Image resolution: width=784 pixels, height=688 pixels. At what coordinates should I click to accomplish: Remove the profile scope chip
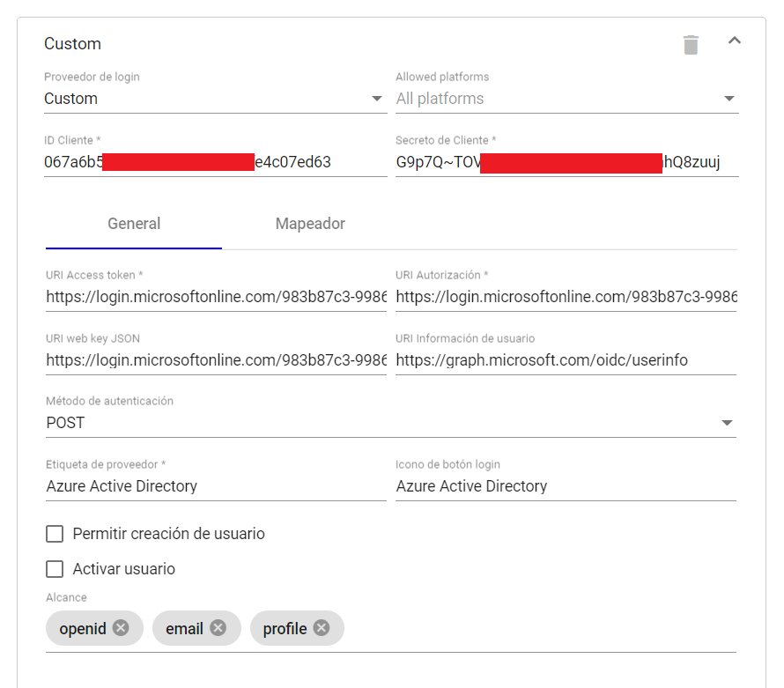pyautogui.click(x=322, y=627)
